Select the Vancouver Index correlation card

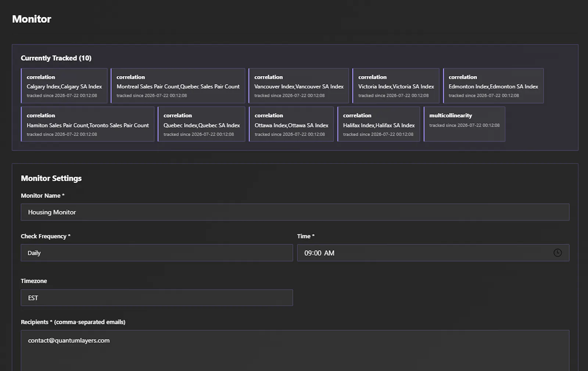299,86
